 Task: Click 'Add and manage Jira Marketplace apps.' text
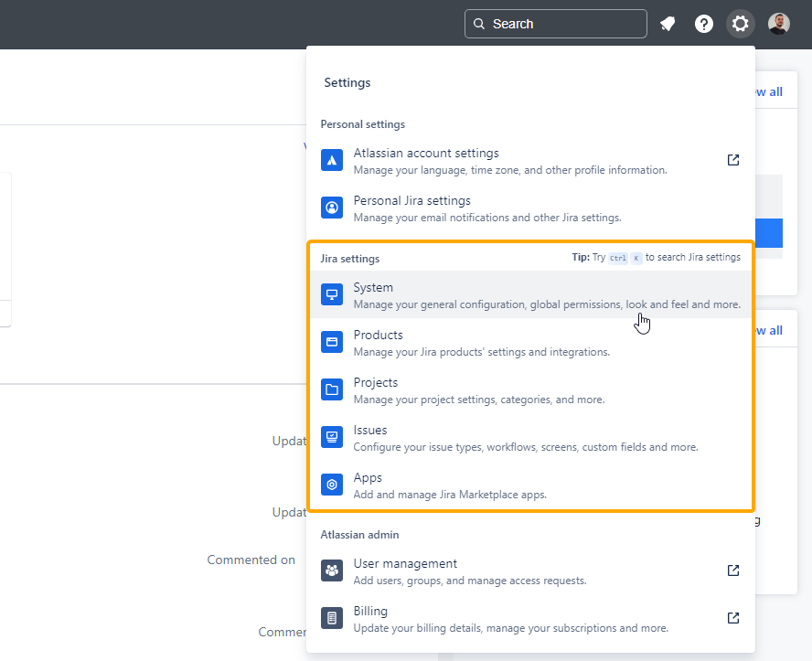click(450, 495)
